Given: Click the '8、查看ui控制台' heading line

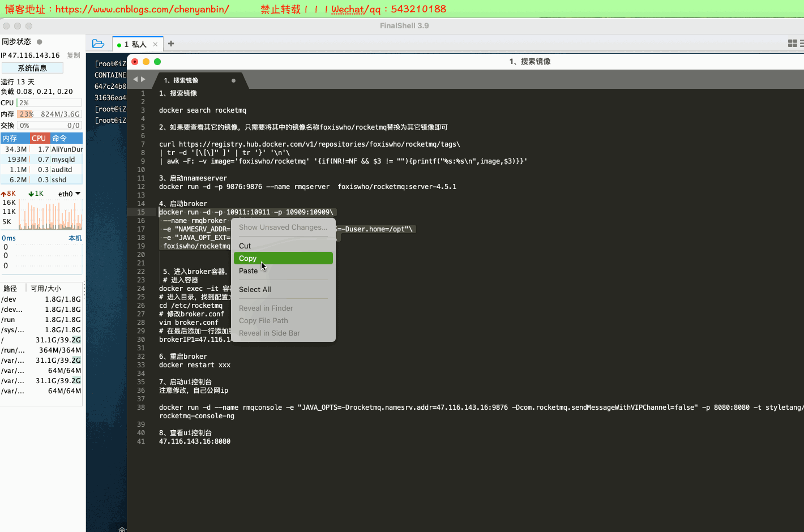Looking at the screenshot, I should [186, 433].
